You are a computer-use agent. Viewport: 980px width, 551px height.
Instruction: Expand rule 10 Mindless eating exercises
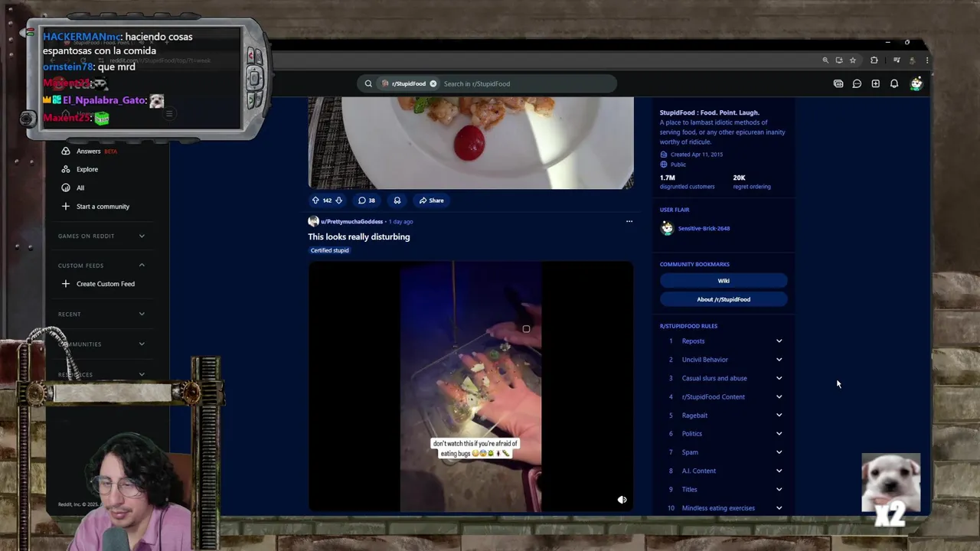tap(779, 508)
